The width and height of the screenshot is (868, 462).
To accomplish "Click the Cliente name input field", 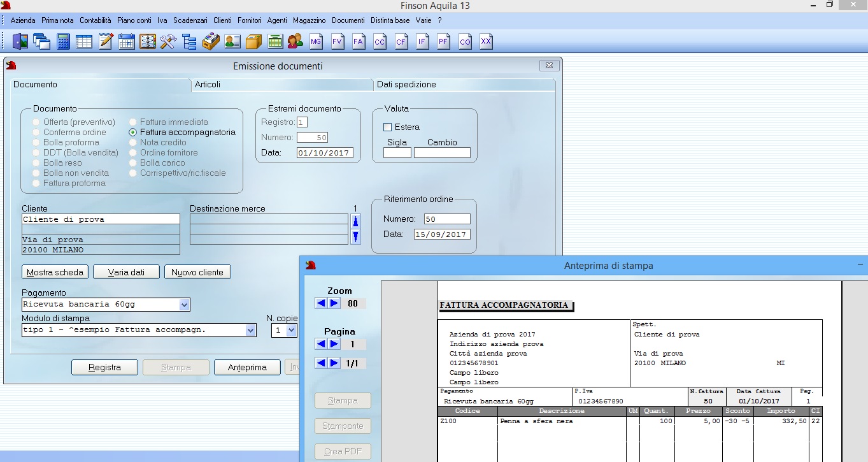I will (101, 219).
